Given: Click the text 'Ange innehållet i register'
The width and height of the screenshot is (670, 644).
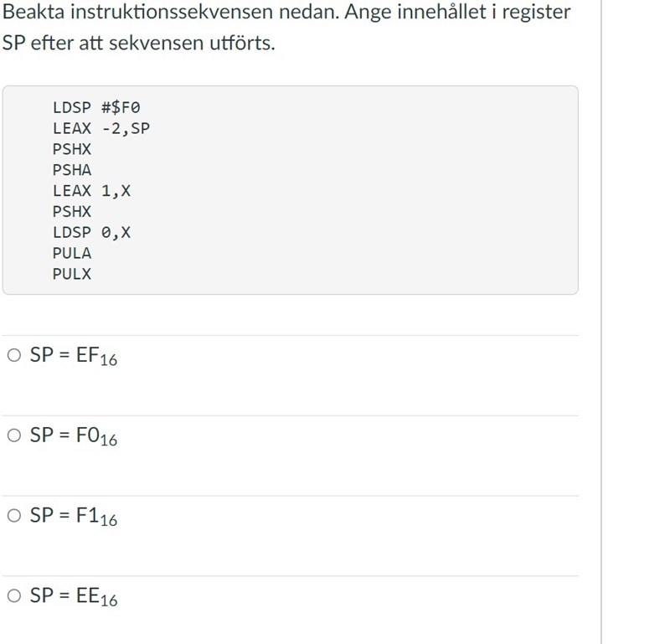Looking at the screenshot, I should click(x=458, y=13).
